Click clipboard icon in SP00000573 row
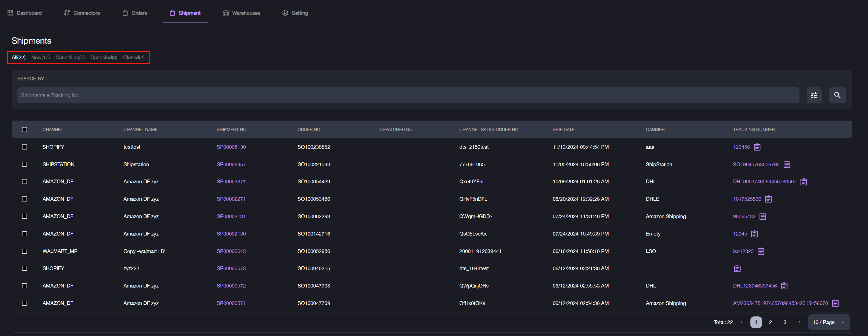This screenshot has height=336, width=868. pos(737,268)
